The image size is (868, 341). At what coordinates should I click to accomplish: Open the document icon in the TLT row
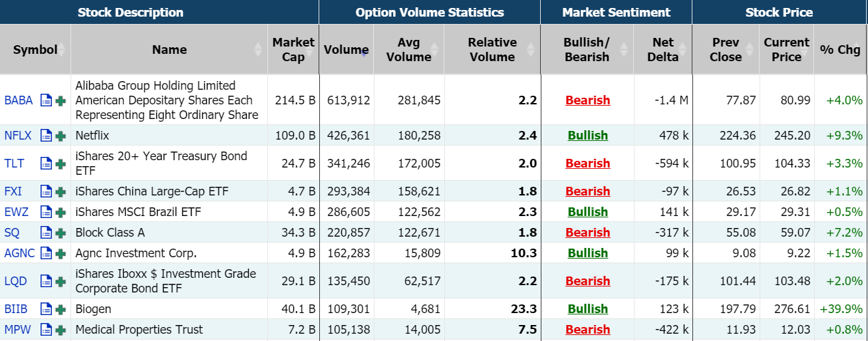pyautogui.click(x=46, y=164)
